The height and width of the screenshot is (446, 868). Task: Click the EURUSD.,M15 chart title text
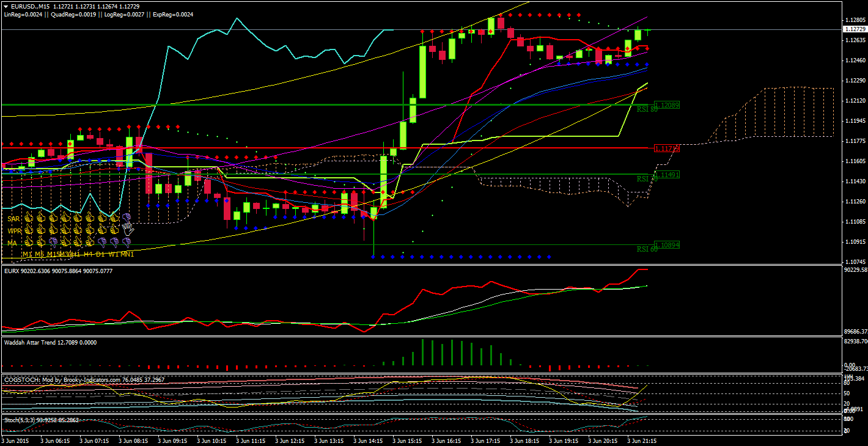click(29, 6)
